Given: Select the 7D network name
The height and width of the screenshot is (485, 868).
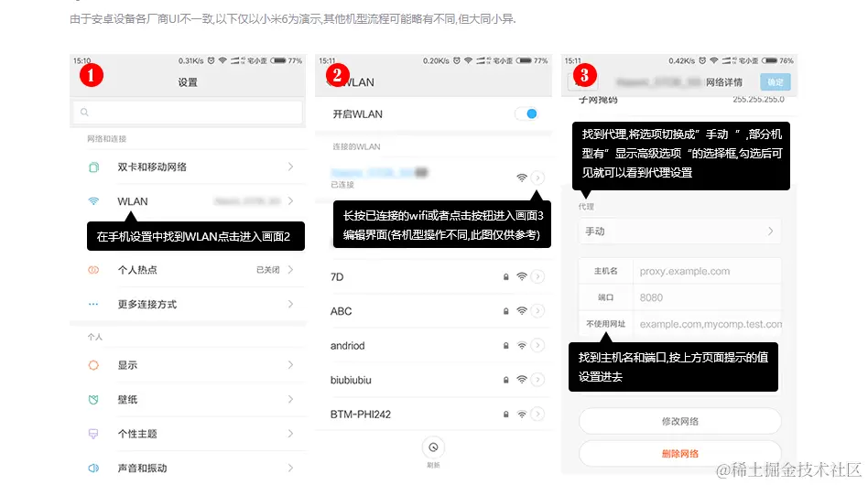Looking at the screenshot, I should [x=337, y=277].
